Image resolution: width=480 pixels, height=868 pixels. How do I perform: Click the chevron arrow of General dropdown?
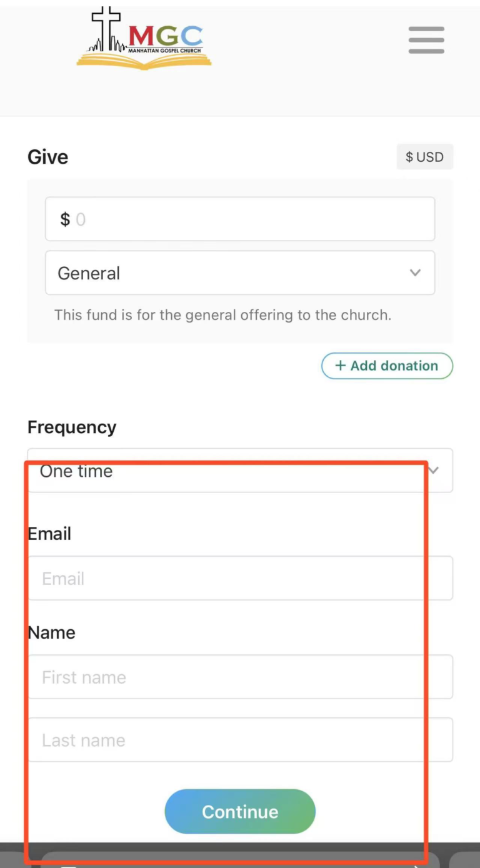point(415,273)
